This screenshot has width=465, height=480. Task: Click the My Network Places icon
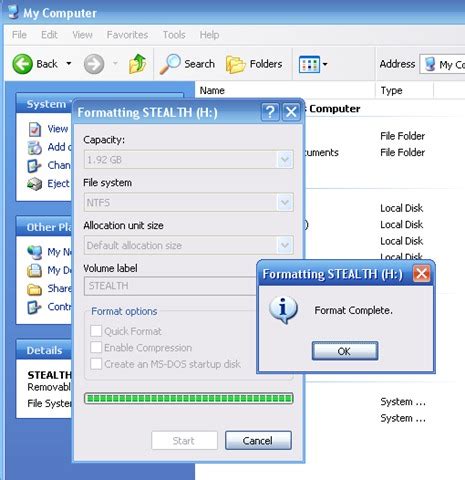34,252
